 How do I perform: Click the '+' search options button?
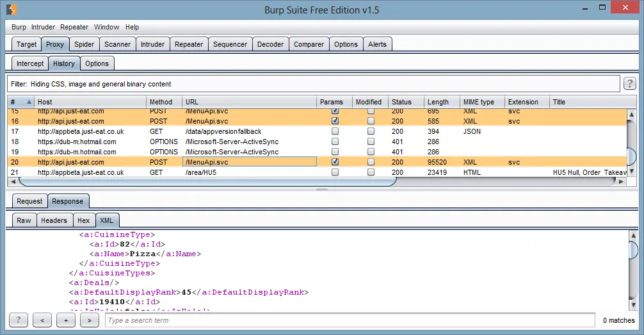click(x=65, y=320)
